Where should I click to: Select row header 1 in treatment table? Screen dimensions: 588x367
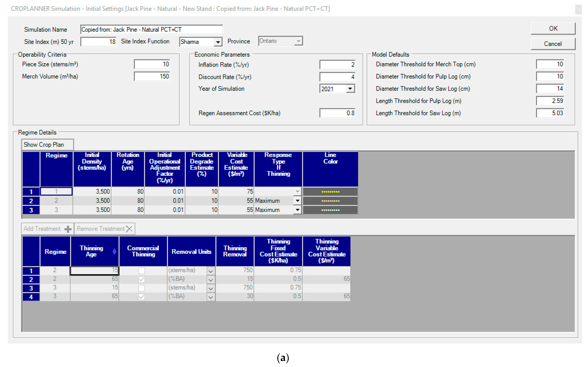tap(31, 271)
